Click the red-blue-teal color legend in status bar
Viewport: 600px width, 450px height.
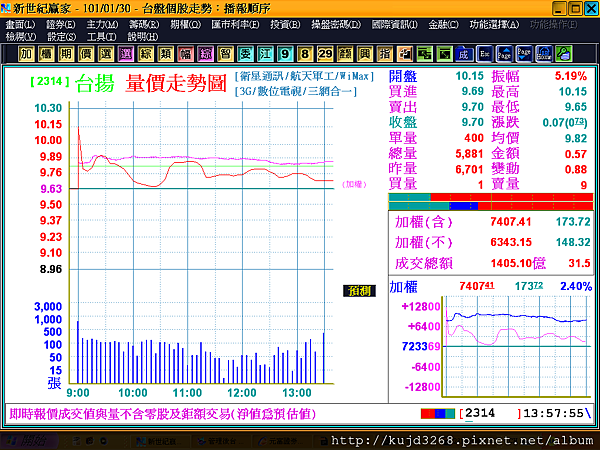click(x=438, y=413)
